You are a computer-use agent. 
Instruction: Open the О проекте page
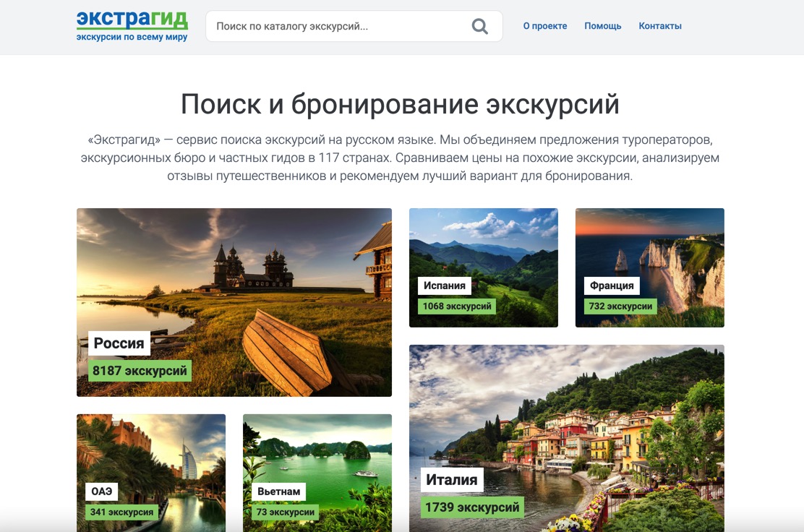[545, 25]
